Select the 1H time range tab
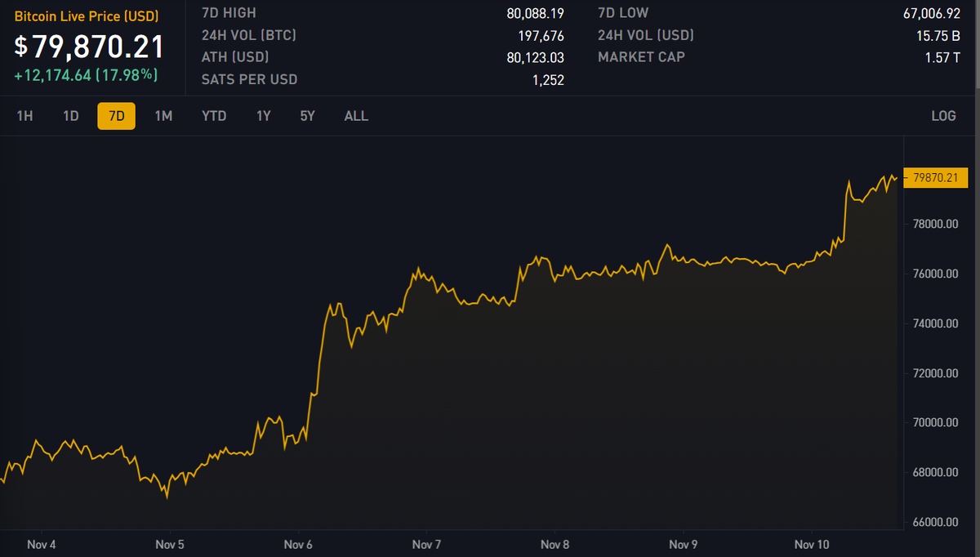Image resolution: width=980 pixels, height=557 pixels. pos(24,116)
